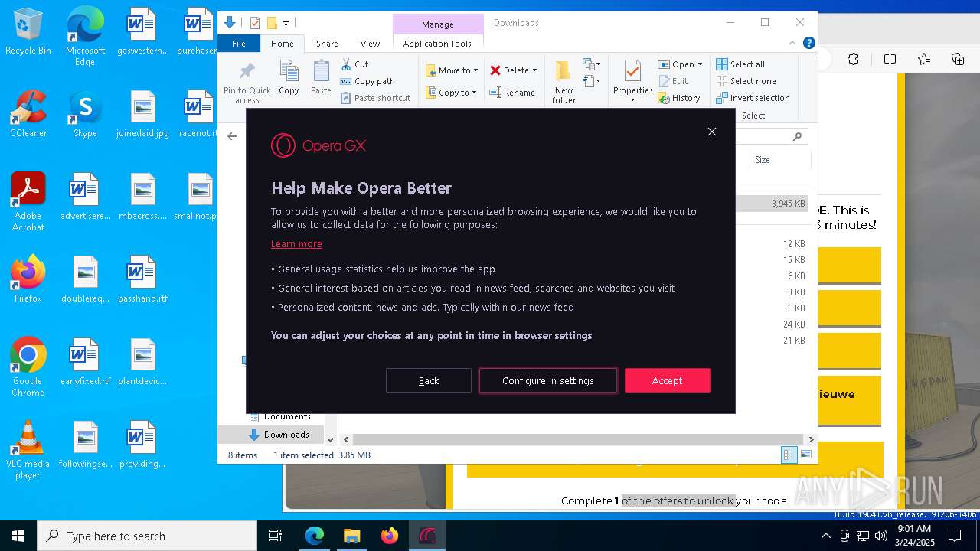Click Select none in ribbon
This screenshot has width=980, height=551.
(x=746, y=81)
